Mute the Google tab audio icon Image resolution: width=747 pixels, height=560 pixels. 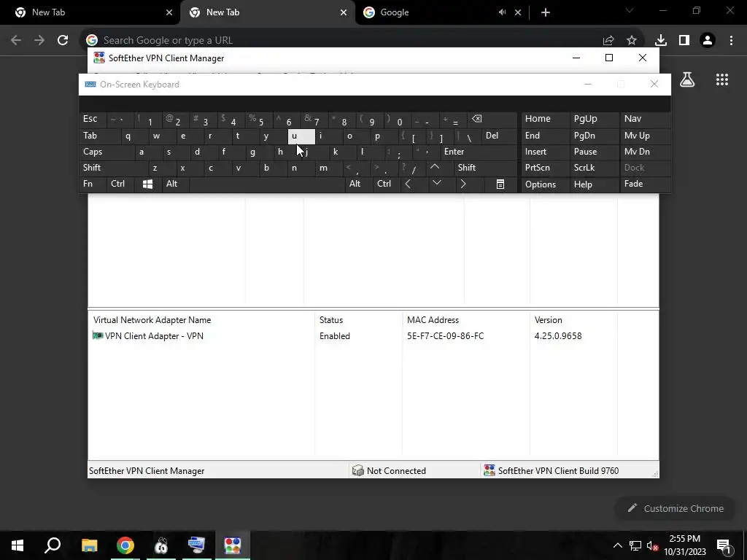tap(502, 12)
